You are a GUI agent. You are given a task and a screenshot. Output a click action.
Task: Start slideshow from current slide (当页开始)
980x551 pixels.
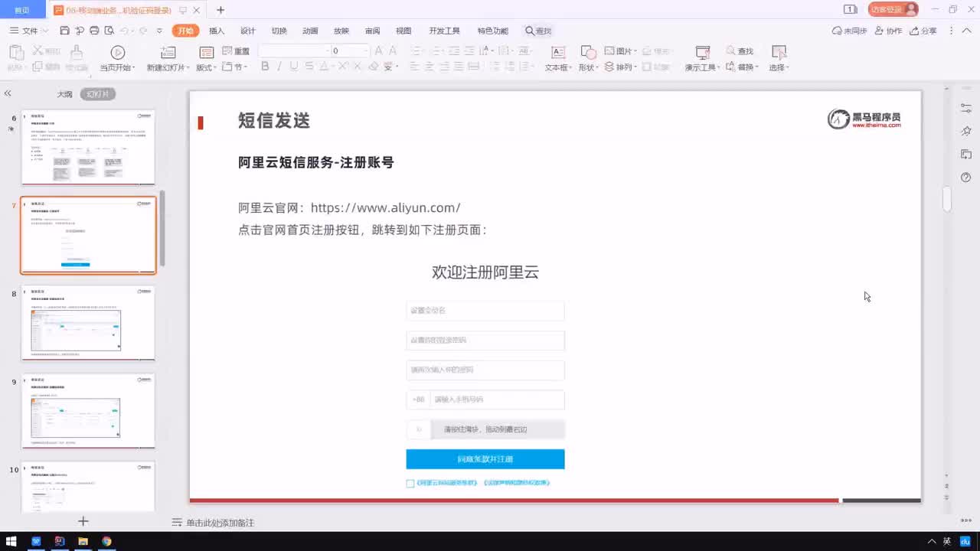[x=117, y=52]
